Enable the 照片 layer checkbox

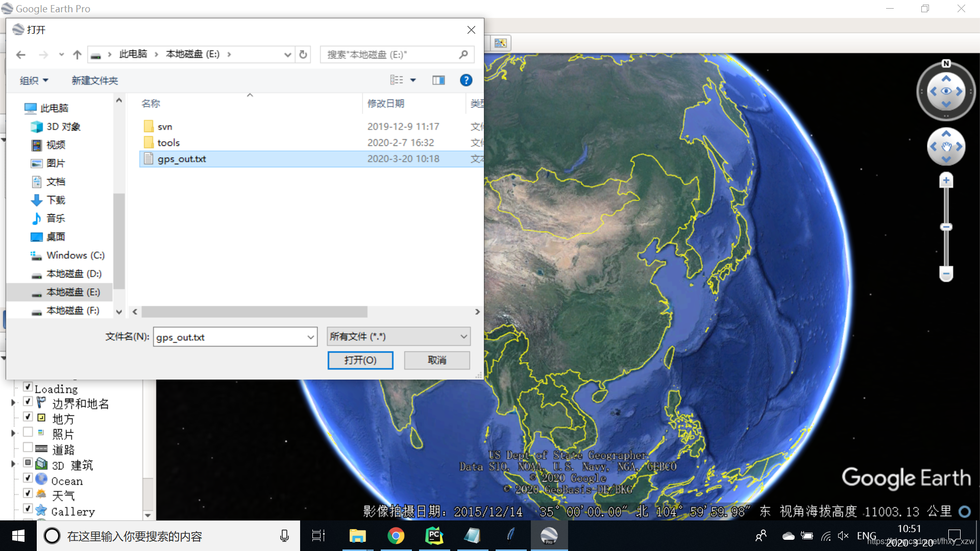tap(28, 433)
